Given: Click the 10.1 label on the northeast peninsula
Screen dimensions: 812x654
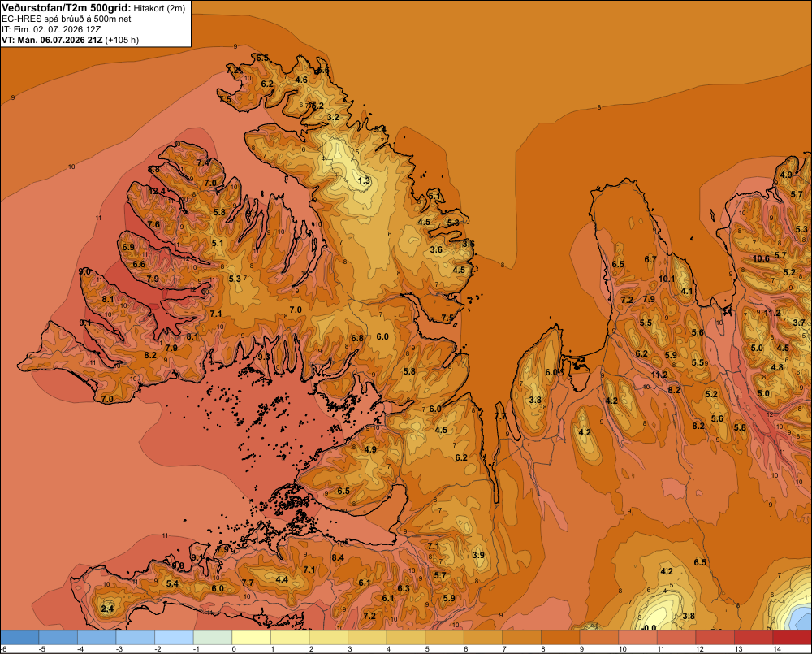Looking at the screenshot, I should 667,279.
